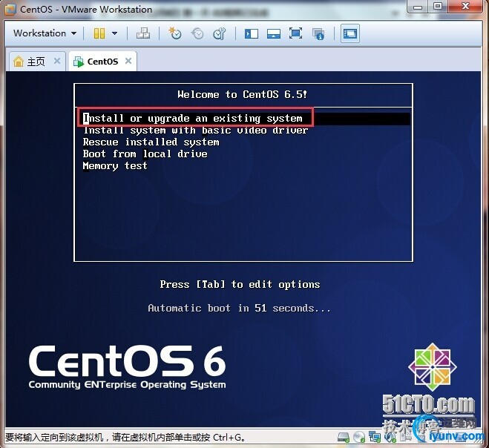Toggle the library sidebar view icon

[252, 33]
